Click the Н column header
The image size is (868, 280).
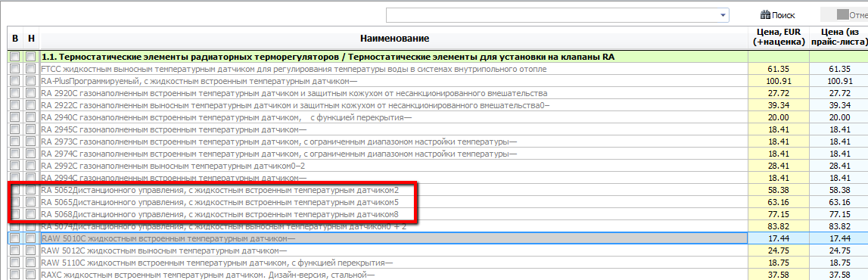coord(31,38)
